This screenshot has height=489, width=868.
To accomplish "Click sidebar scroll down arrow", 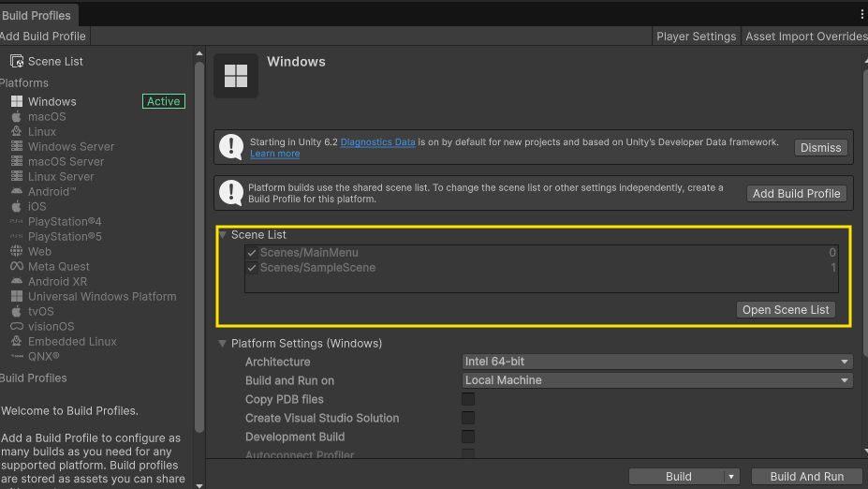I will coord(199,485).
